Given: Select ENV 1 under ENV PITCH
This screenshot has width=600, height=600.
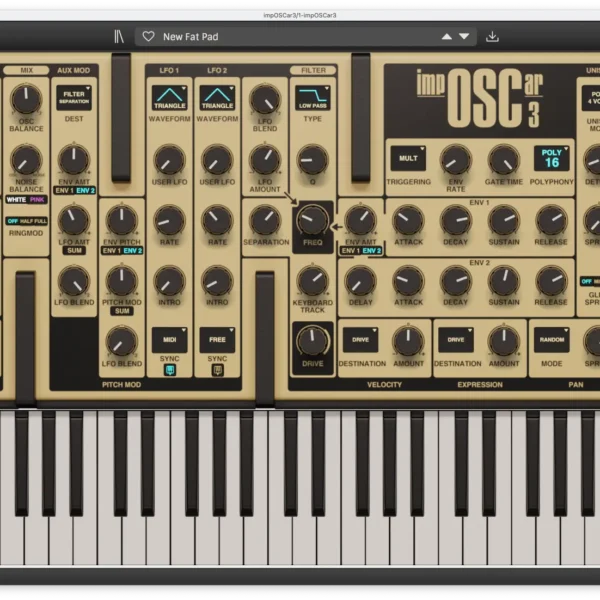Looking at the screenshot, I should coord(110,250).
